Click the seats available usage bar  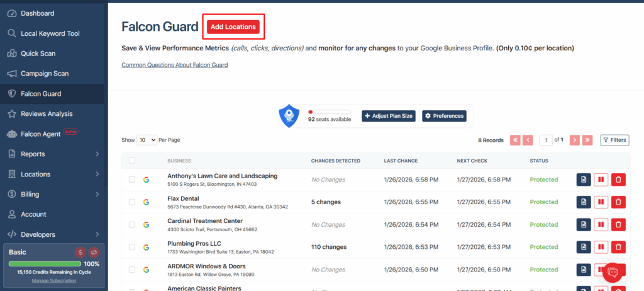point(329,112)
